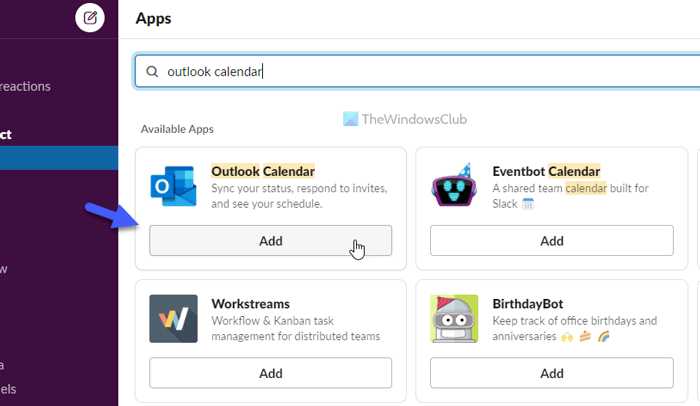Screen dimensions: 700x406
Task: Open the Workstreams app title
Action: pos(251,303)
